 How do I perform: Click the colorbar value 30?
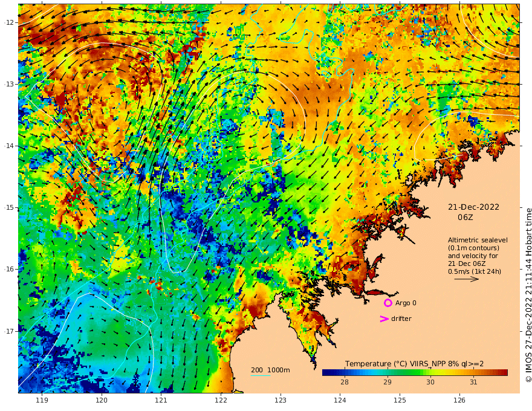(430, 382)
